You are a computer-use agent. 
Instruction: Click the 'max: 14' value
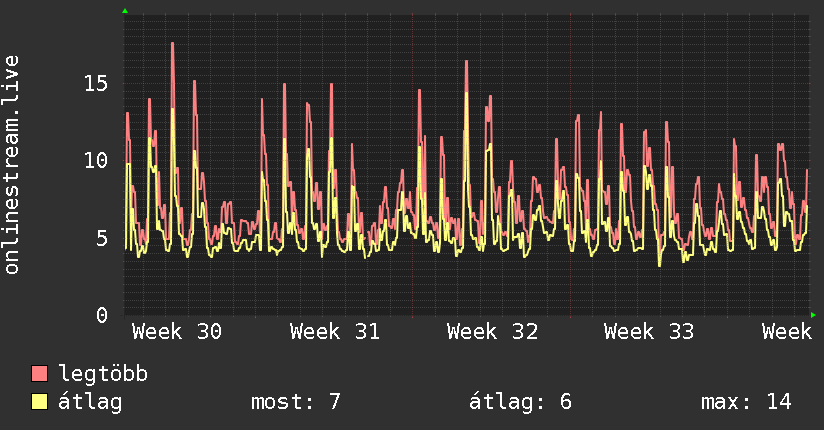coord(746,402)
